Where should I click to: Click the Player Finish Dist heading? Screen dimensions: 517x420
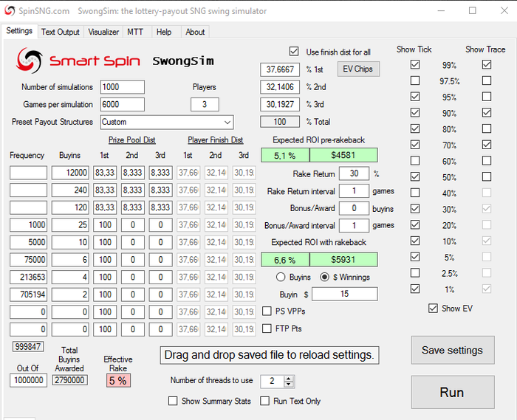pos(216,140)
